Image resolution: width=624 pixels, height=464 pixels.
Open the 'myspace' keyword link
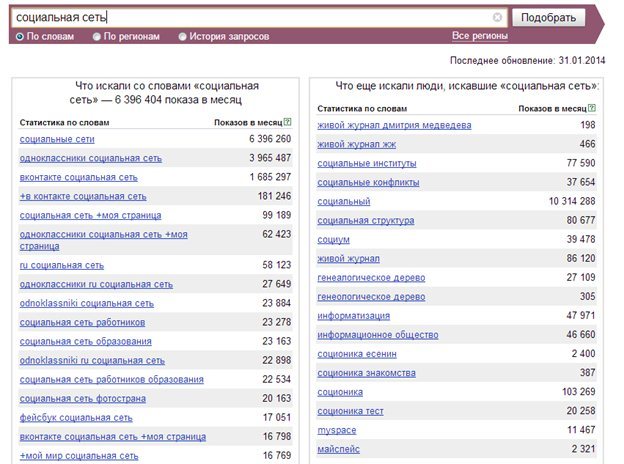pos(337,431)
